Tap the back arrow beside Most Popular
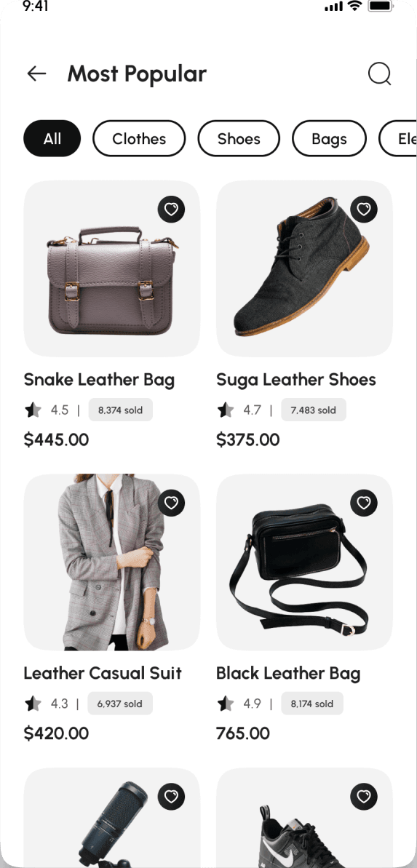Screen dimensions: 417x868 (x=36, y=73)
